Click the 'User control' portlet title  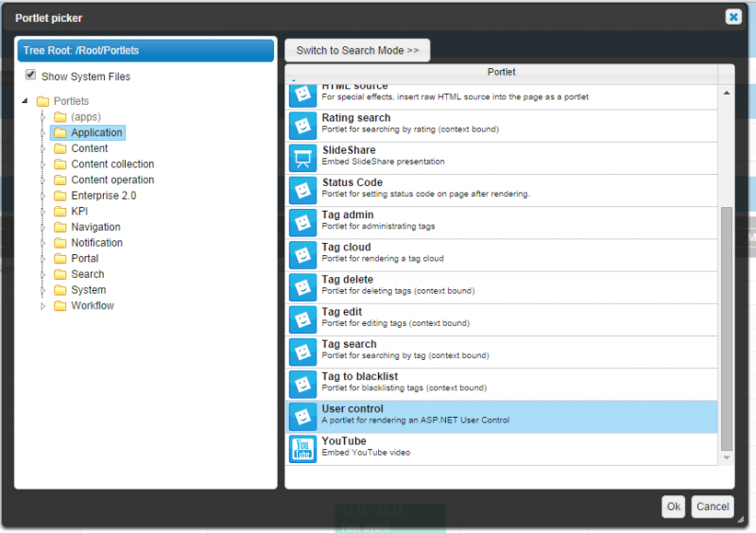(x=352, y=408)
